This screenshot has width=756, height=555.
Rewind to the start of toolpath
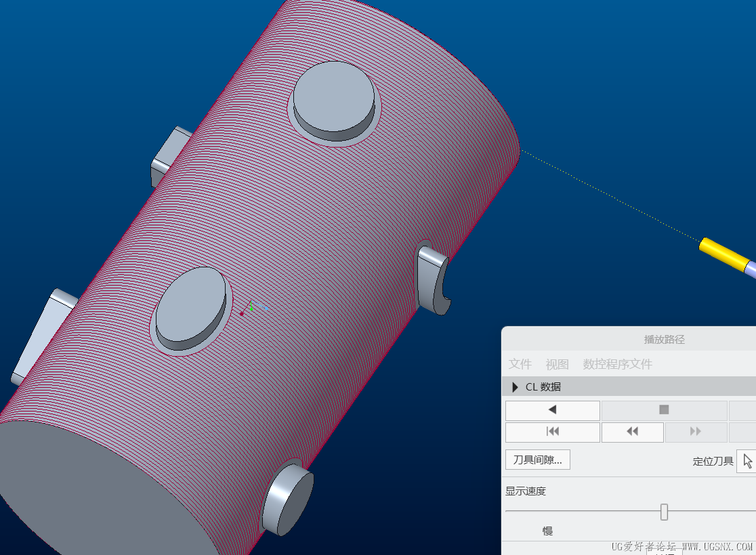click(553, 432)
